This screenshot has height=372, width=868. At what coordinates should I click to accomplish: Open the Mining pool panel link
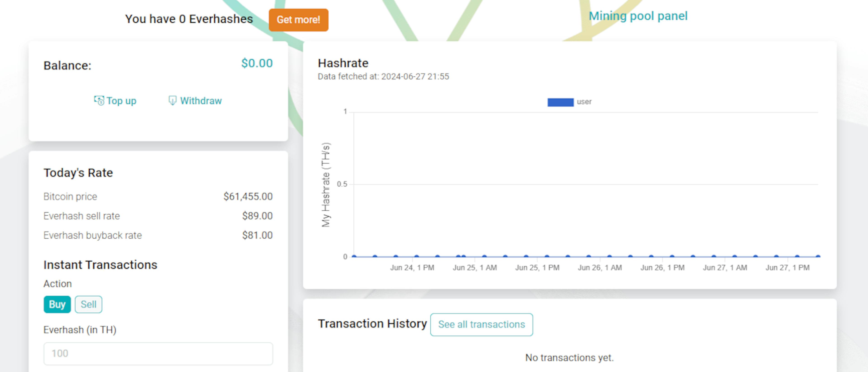[638, 16]
